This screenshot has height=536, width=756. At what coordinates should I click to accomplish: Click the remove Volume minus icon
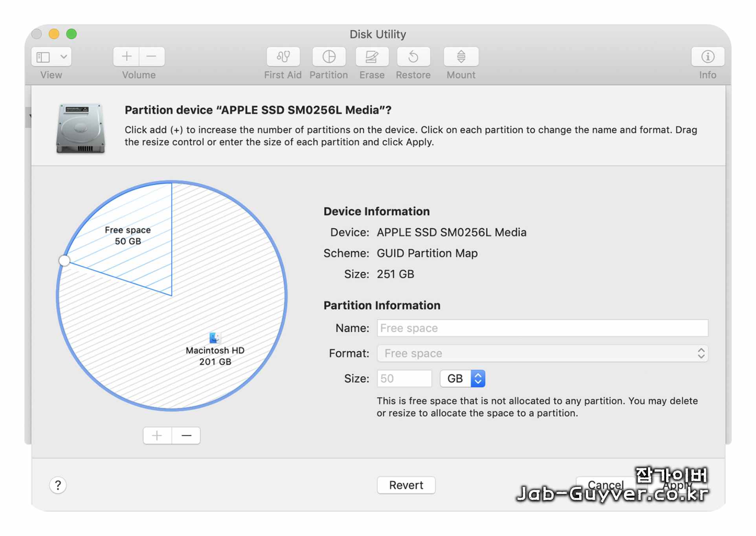152,57
